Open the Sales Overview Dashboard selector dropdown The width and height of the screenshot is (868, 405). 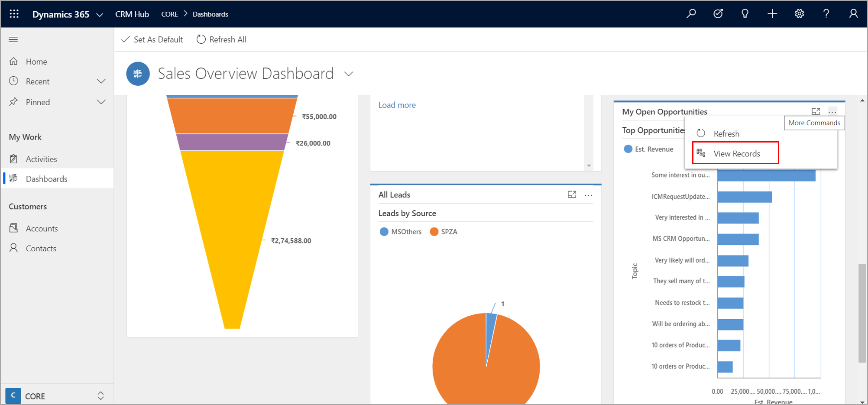coord(349,74)
